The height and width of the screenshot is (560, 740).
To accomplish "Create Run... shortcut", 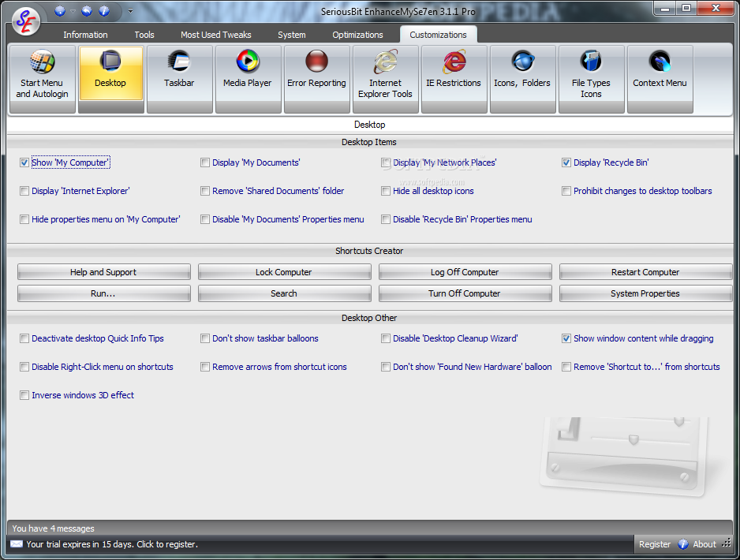I will [x=104, y=293].
